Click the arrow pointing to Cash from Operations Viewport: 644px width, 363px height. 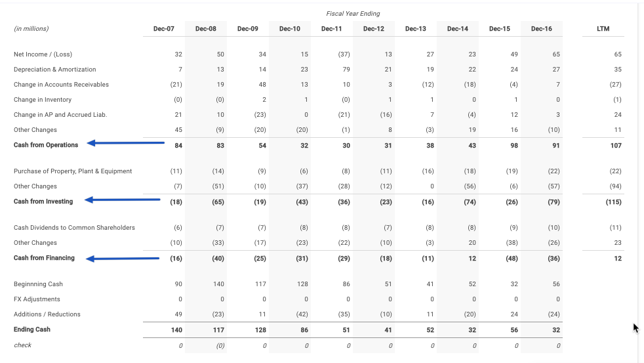pyautogui.click(x=126, y=143)
